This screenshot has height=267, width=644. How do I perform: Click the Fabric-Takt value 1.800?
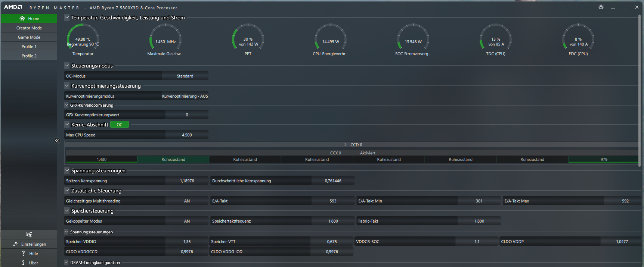click(479, 221)
